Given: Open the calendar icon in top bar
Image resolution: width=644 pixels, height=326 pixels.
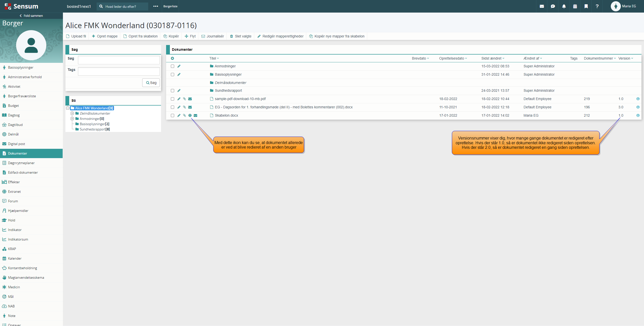Looking at the screenshot, I should click(575, 6).
